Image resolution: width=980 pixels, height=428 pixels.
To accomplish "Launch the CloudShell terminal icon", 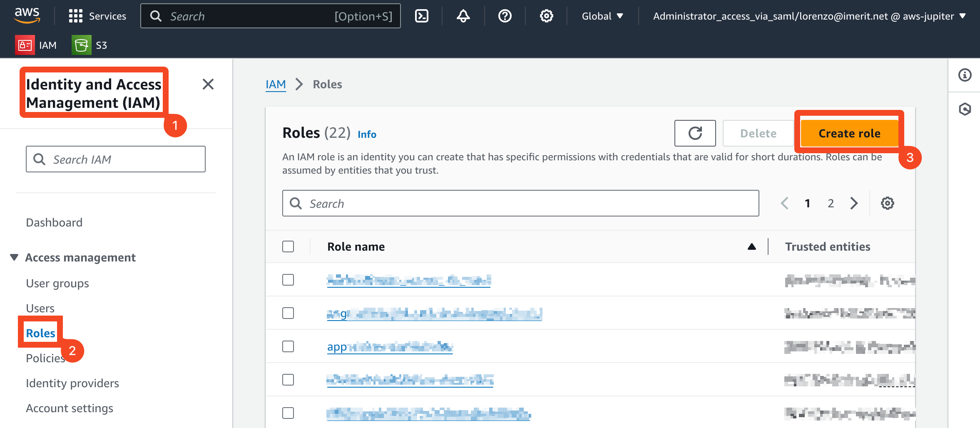I will (x=422, y=16).
